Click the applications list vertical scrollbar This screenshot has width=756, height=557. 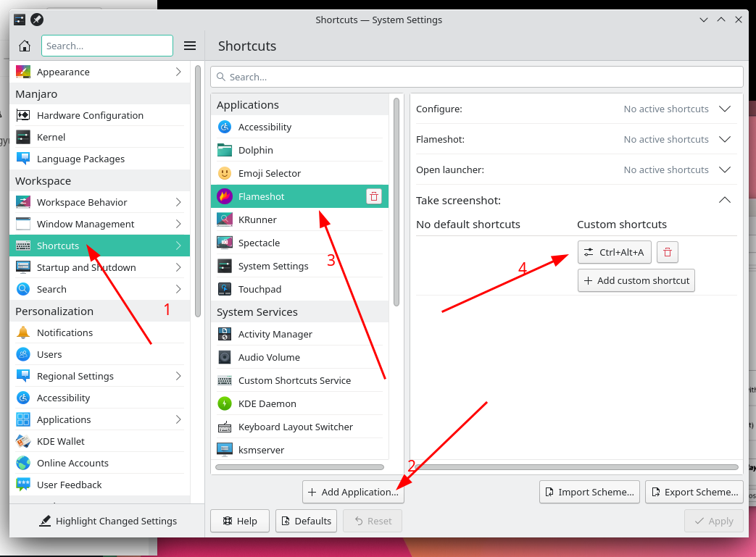tap(396, 202)
